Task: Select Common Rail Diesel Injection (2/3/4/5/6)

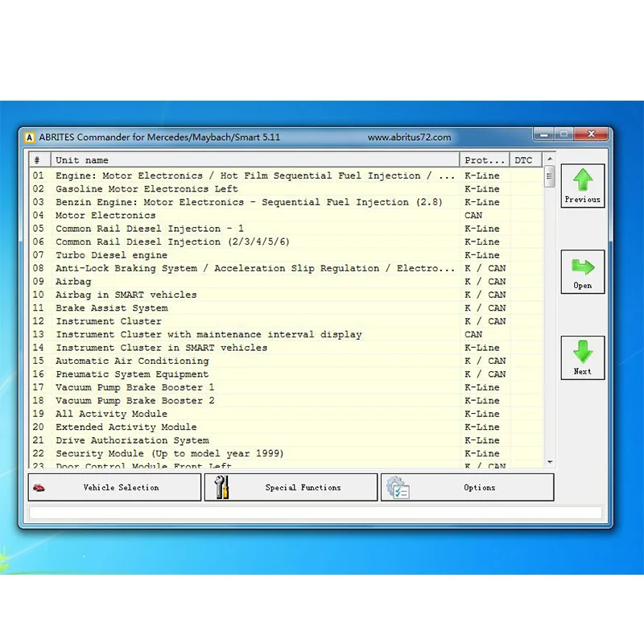Action: click(x=287, y=242)
